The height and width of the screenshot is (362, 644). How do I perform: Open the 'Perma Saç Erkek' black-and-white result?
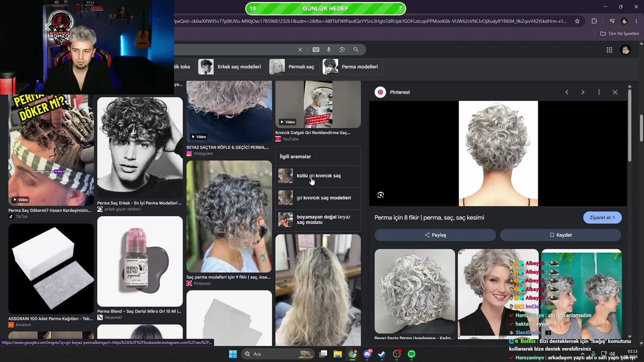[140, 148]
